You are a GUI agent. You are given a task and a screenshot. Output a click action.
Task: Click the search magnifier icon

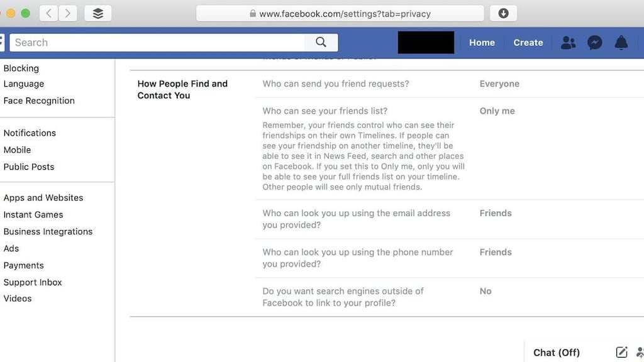pos(321,42)
